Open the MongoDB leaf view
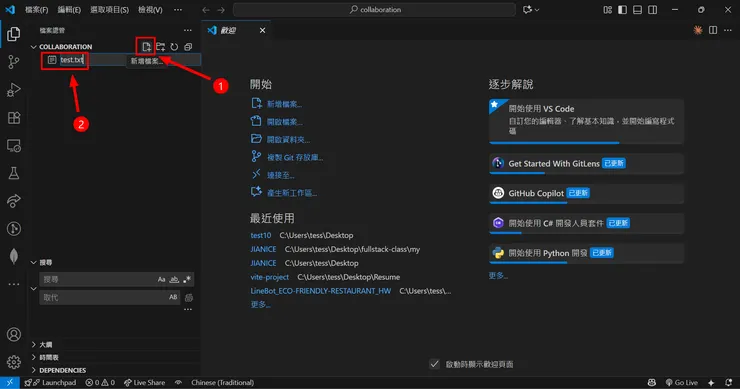 (x=14, y=256)
